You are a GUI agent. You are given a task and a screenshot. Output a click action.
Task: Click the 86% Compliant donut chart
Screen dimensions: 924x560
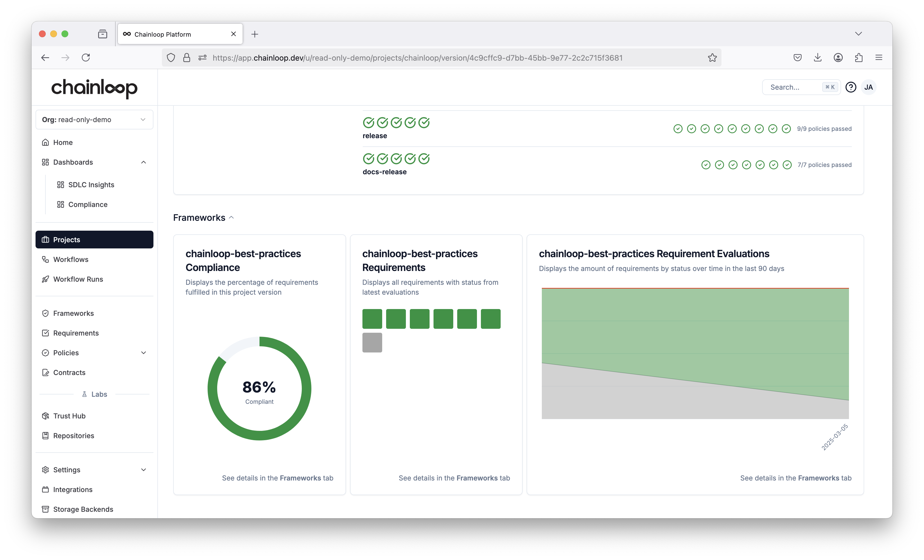click(x=259, y=389)
